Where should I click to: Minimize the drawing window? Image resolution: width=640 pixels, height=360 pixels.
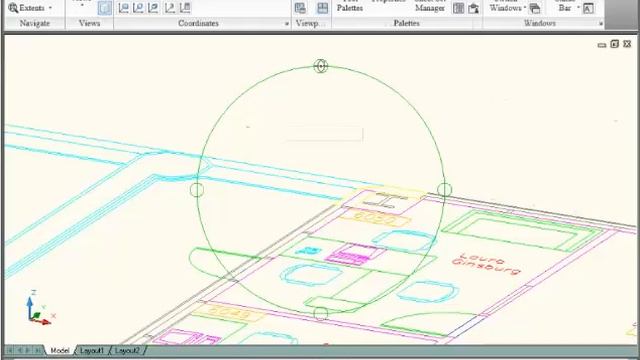pos(602,44)
